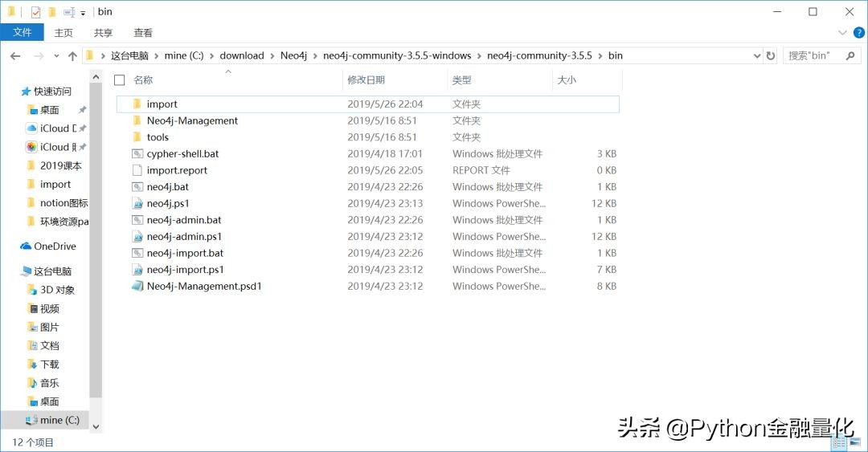Expand the address bar history dropdown

(757, 55)
